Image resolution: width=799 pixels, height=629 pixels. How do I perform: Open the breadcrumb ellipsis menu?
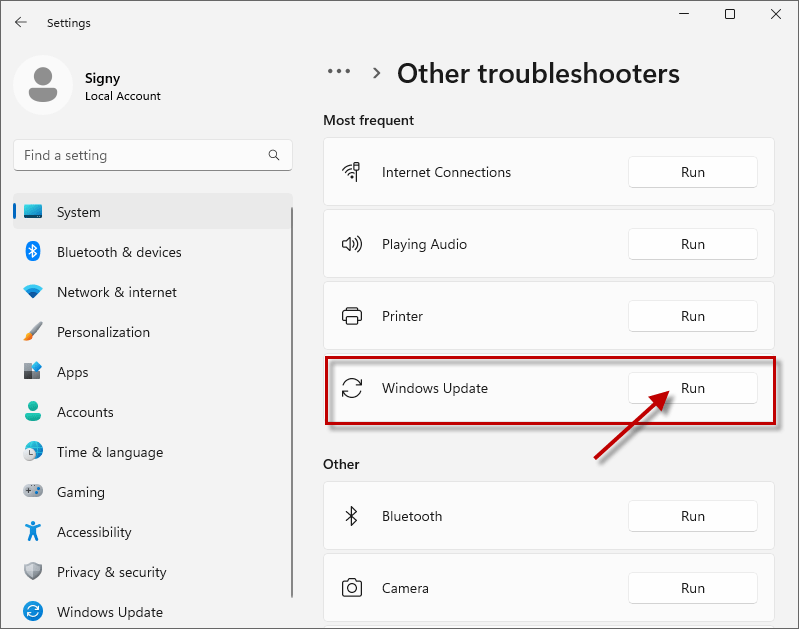(x=339, y=71)
